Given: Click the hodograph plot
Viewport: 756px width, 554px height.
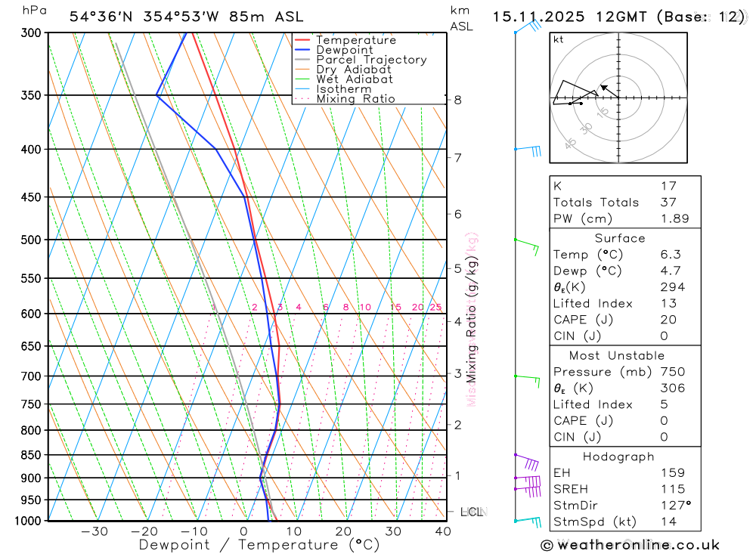Looking at the screenshot, I should click(618, 98).
